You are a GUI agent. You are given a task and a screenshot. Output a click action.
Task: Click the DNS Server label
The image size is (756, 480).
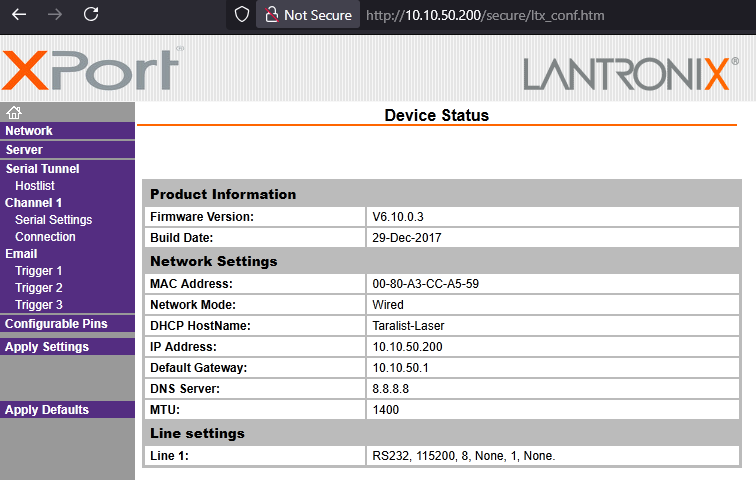[x=185, y=388]
